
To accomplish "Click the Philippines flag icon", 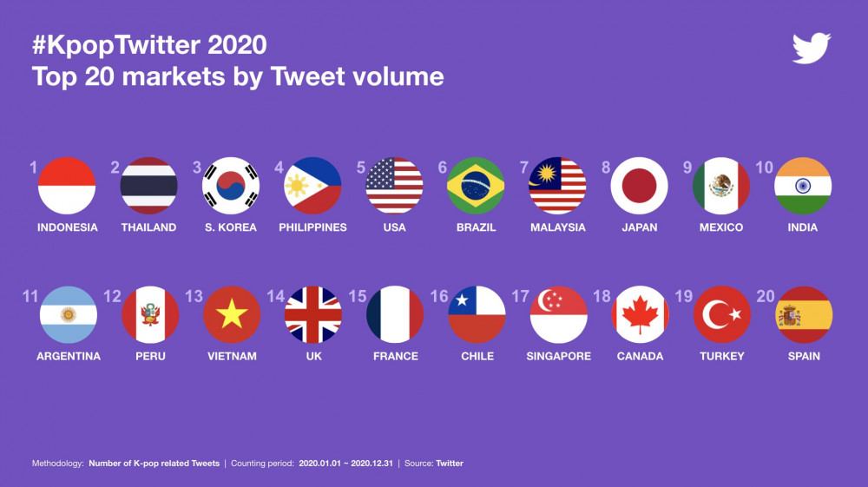I will click(312, 186).
